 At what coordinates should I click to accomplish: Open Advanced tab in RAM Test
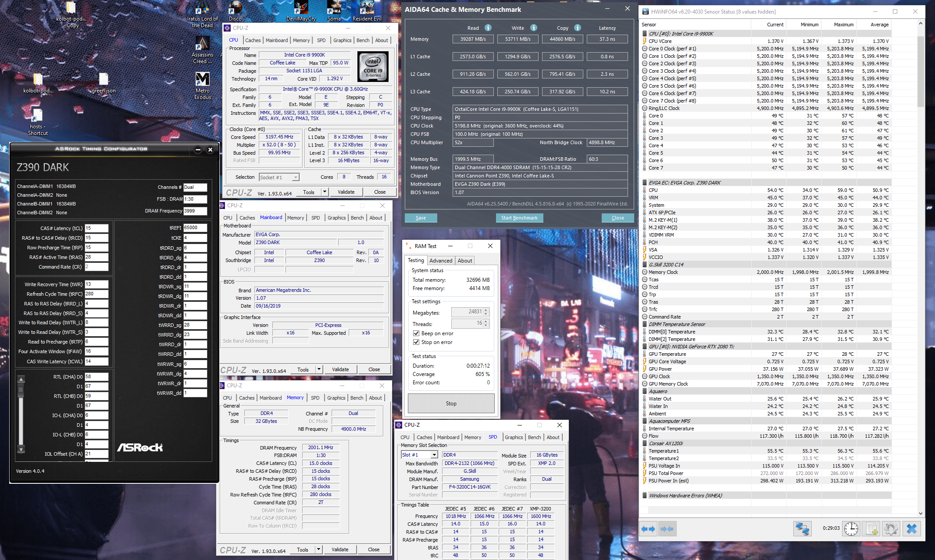[x=441, y=261]
